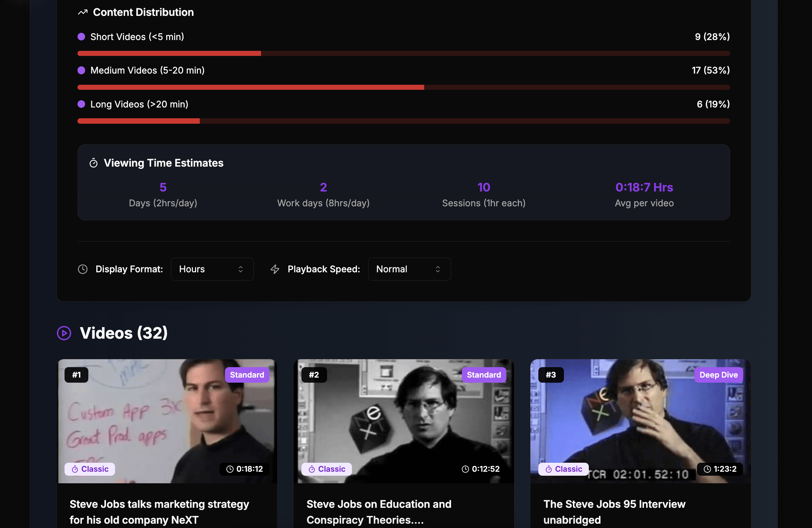Click the Content Distribution trend icon
This screenshot has height=528, width=812.
(x=83, y=12)
